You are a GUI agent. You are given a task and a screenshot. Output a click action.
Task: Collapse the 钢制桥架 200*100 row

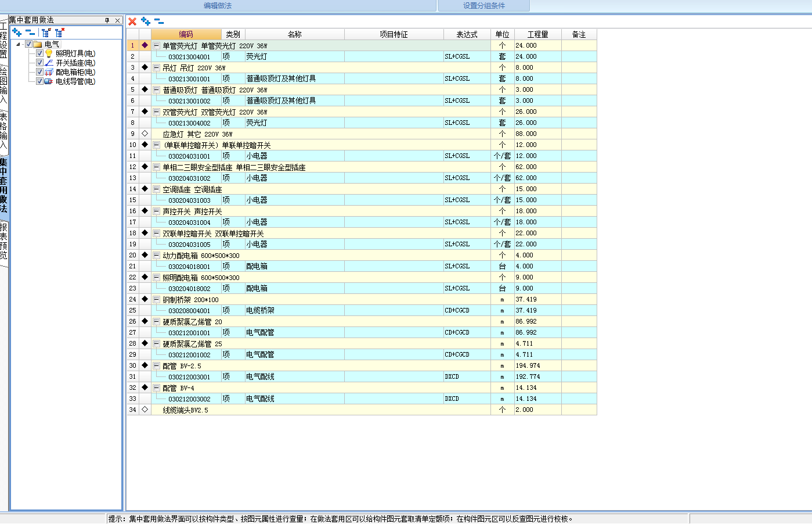pyautogui.click(x=157, y=299)
